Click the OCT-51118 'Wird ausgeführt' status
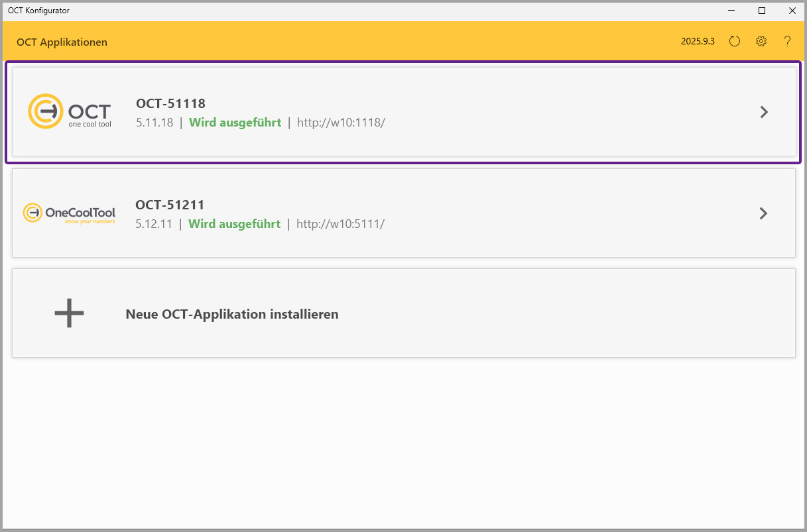The height and width of the screenshot is (532, 807). point(235,123)
